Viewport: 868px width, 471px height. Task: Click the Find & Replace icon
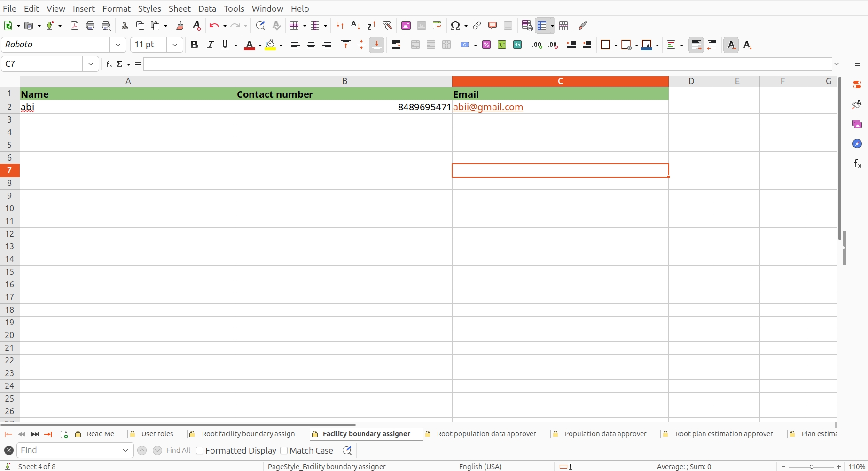click(x=260, y=26)
